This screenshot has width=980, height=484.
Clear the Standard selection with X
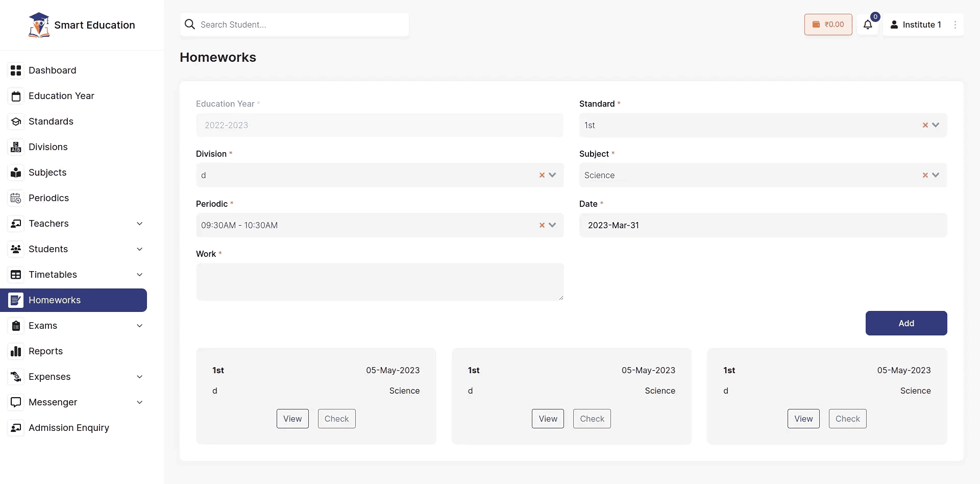point(925,125)
